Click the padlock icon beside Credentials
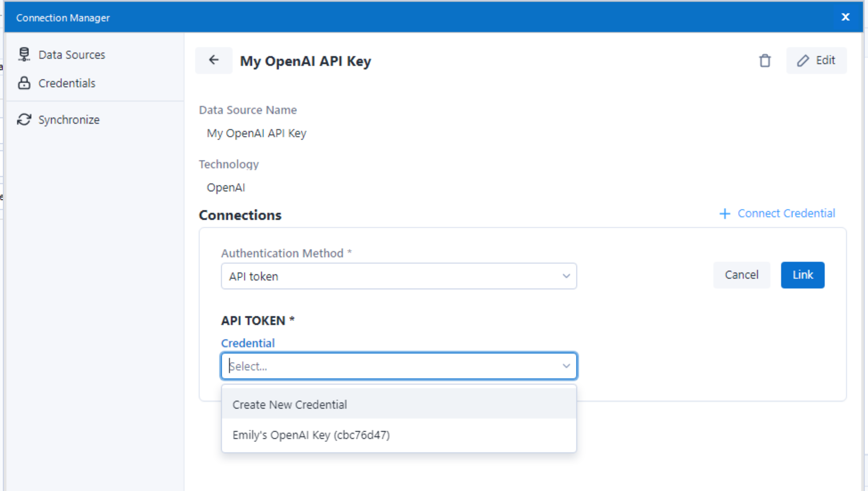Image resolution: width=868 pixels, height=491 pixels. coord(24,83)
